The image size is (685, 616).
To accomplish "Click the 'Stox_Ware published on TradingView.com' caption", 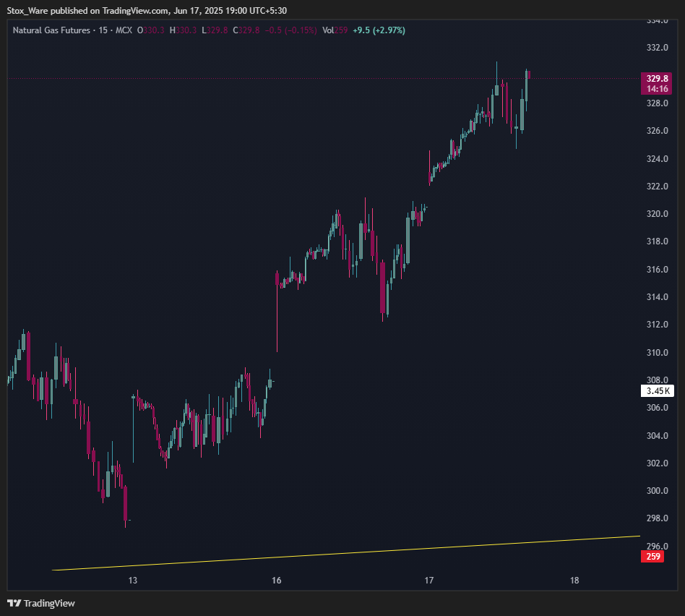I will pos(88,11).
